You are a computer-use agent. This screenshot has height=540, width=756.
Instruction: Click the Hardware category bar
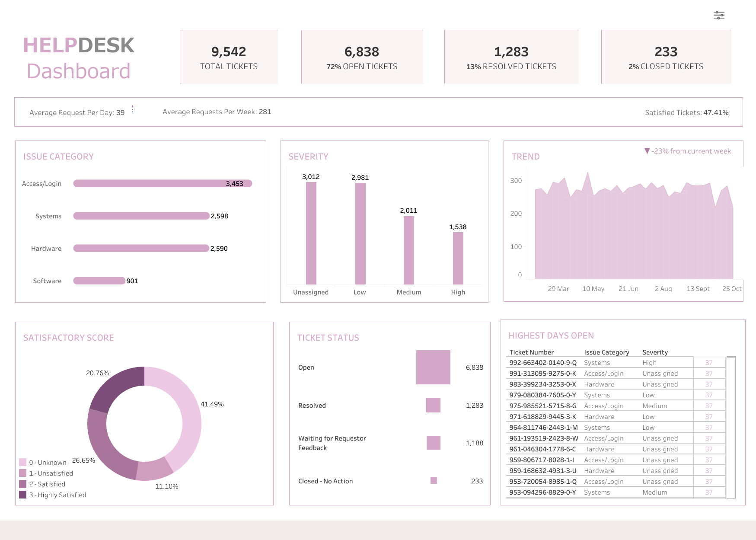tap(141, 248)
